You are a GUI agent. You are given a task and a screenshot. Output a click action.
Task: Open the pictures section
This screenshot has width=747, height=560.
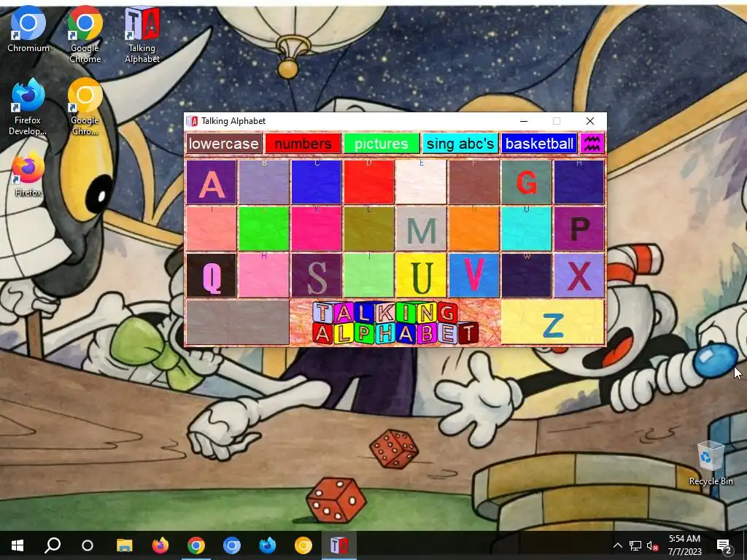[x=381, y=144]
